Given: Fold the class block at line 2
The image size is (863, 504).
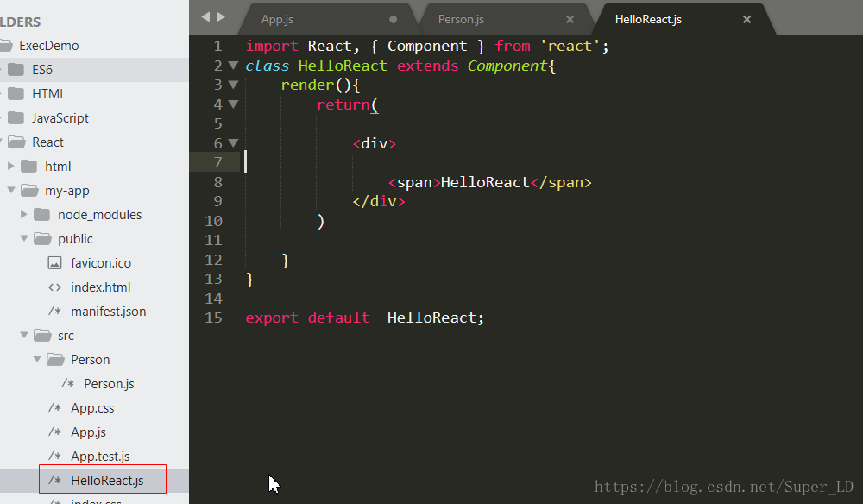Looking at the screenshot, I should coord(233,66).
